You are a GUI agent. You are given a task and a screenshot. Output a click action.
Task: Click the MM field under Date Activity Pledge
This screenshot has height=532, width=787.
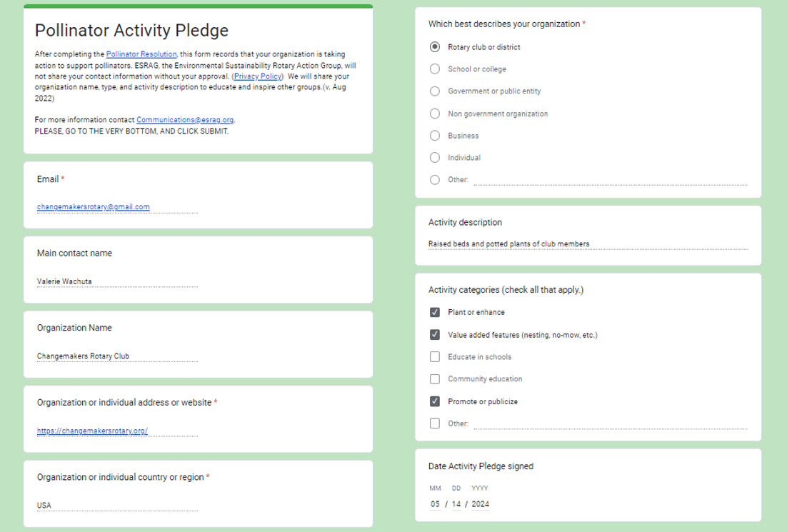pyautogui.click(x=435, y=504)
